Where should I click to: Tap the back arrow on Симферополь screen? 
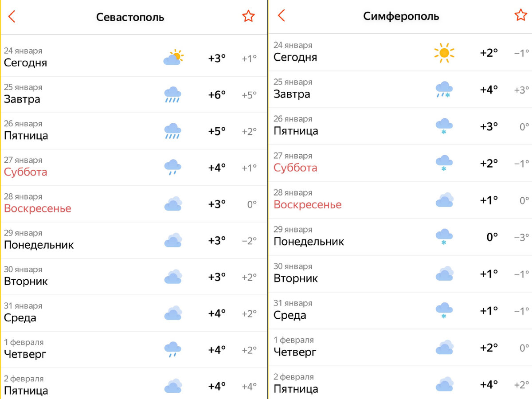pyautogui.click(x=281, y=16)
